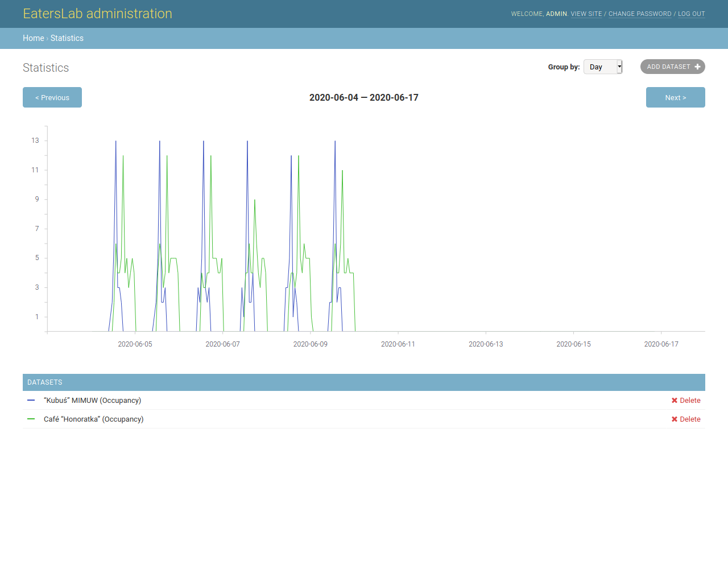The width and height of the screenshot is (728, 577).
Task: Click blue legend line for Kubuś MIMUW
Action: (31, 401)
